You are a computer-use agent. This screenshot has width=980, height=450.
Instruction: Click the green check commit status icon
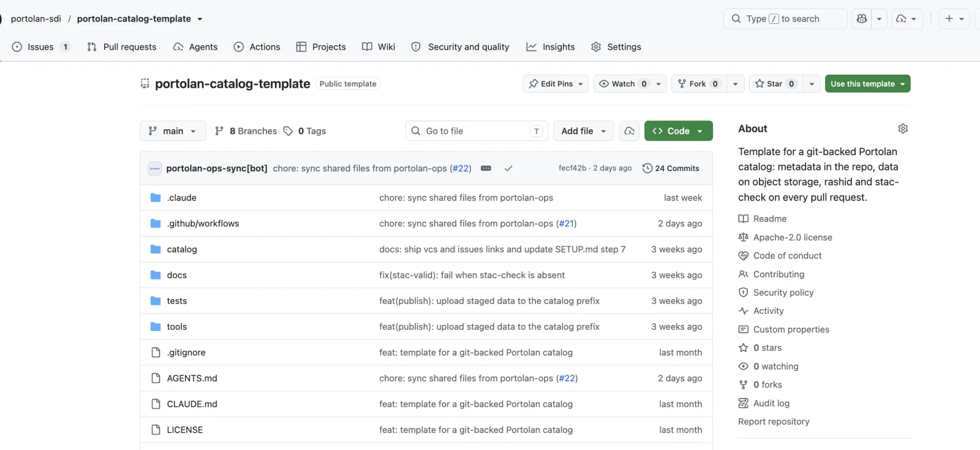pos(508,168)
